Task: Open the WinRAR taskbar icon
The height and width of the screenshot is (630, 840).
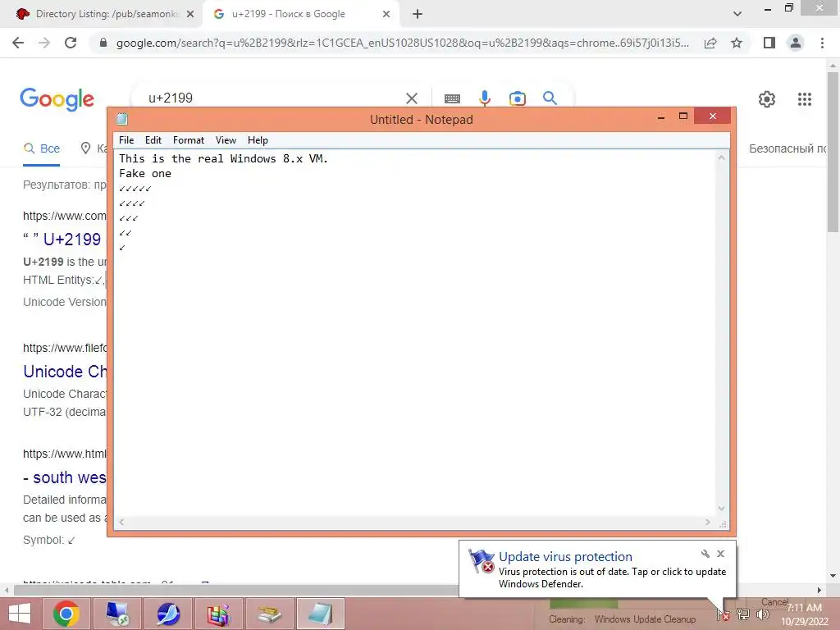Action: coord(218,614)
